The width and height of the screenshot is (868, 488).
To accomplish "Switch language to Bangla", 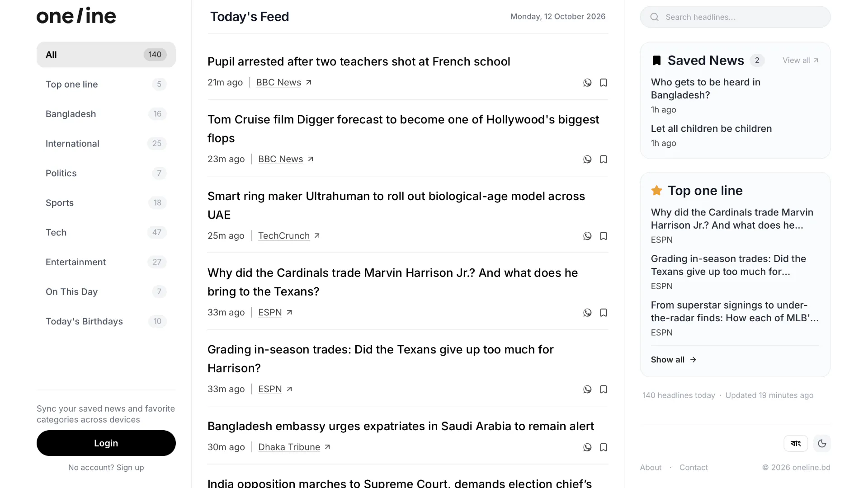I will 796,444.
